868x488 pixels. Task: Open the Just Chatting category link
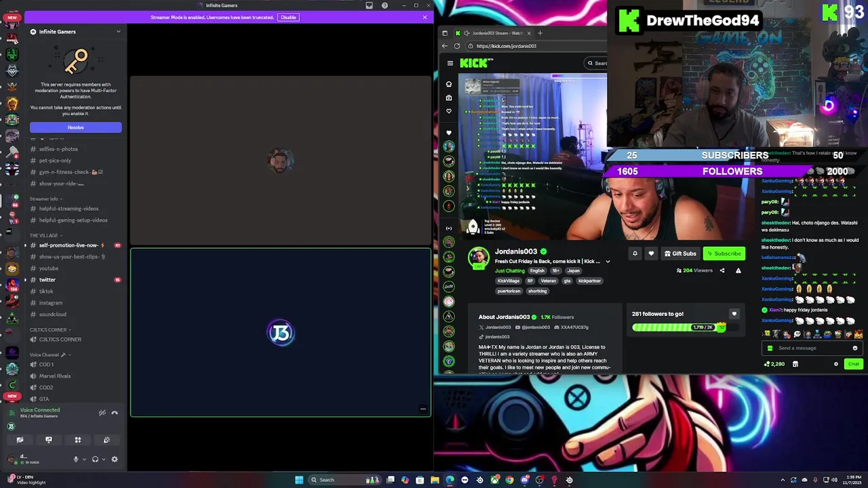(x=509, y=271)
